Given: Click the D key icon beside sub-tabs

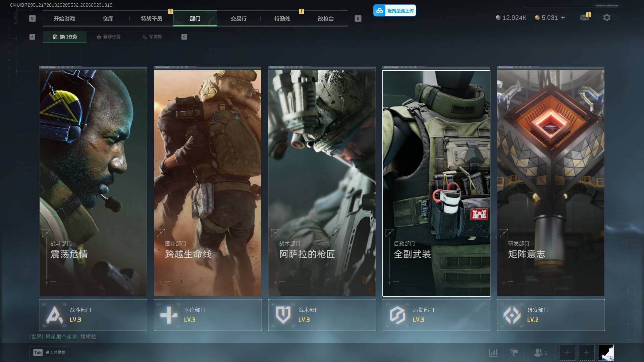Looking at the screenshot, I should tap(184, 37).
